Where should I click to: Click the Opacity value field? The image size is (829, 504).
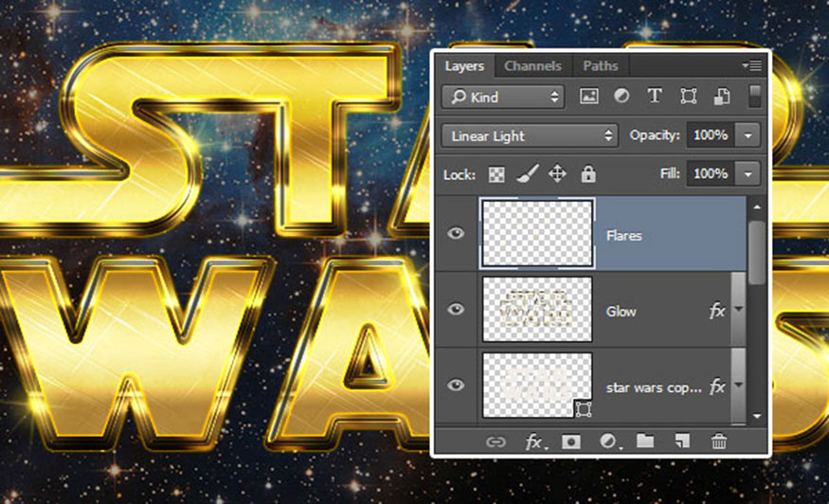(711, 135)
